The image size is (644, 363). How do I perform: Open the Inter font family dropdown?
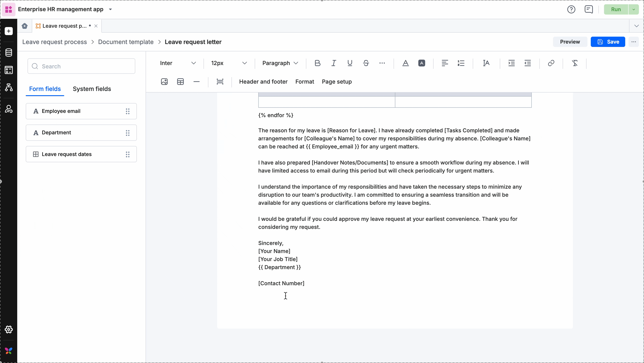[x=178, y=63]
